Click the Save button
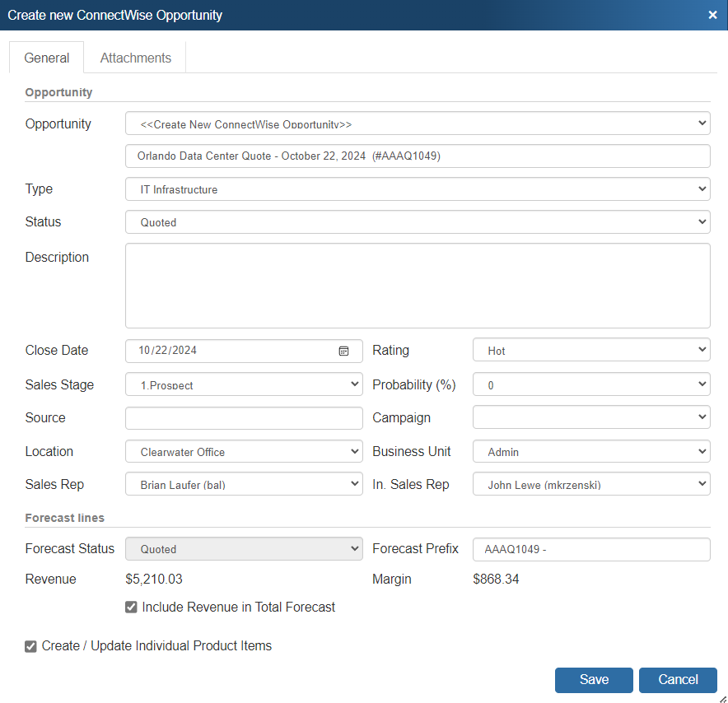 coord(594,679)
